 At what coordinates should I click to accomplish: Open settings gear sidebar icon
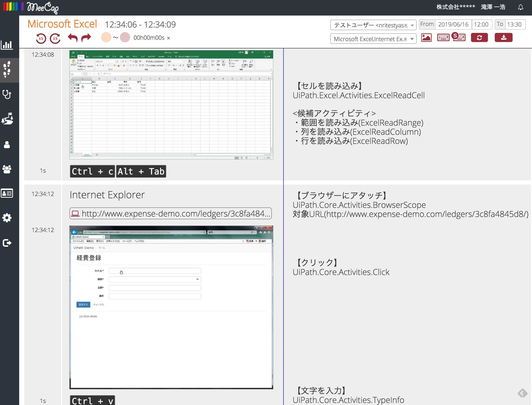click(7, 218)
